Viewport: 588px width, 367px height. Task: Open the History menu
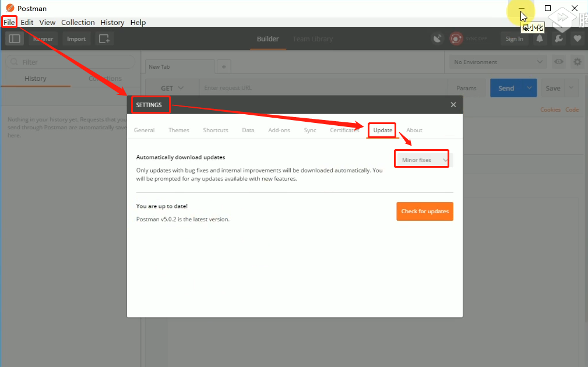[112, 22]
